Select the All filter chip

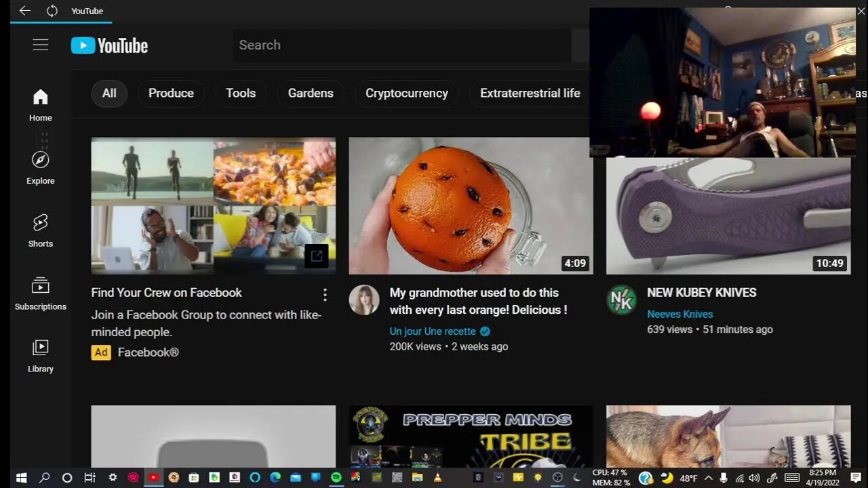(x=109, y=94)
